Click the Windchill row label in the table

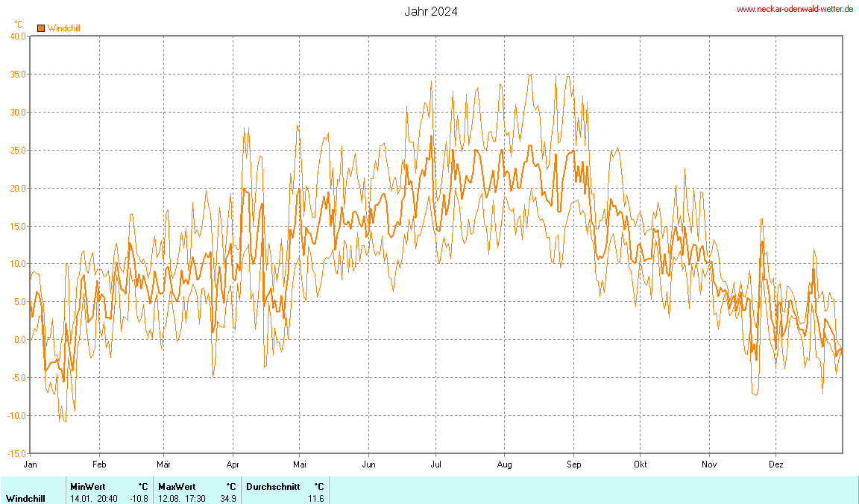click(25, 498)
